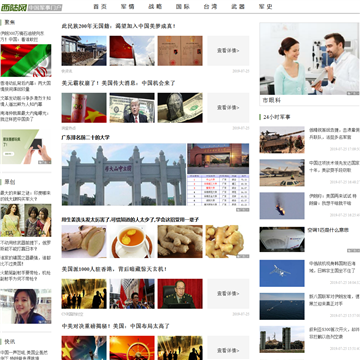360x360 pixels.
Task: Open the crumpled dollar bill thumbnail
Action: (180, 108)
